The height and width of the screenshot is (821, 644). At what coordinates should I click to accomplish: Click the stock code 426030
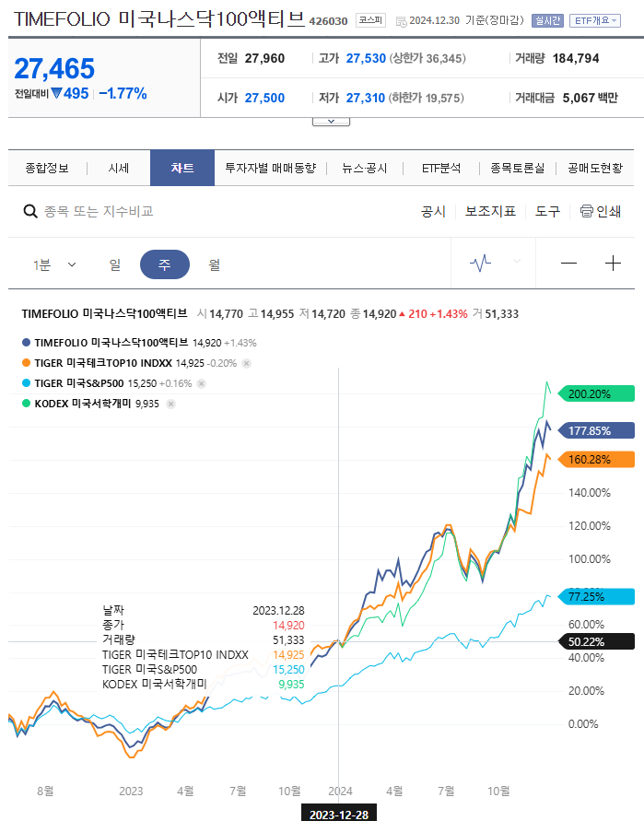(x=328, y=21)
